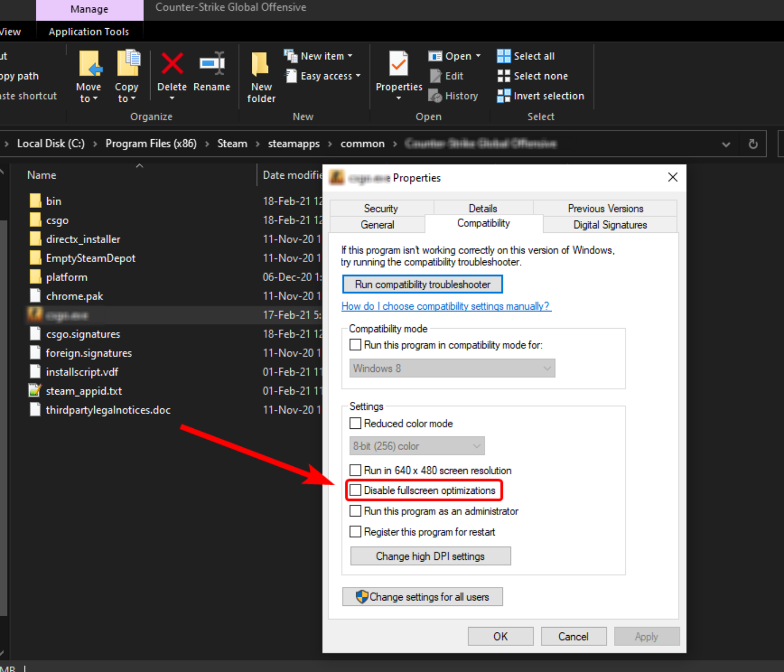
Task: Select the highlighted blurred exe file row
Action: pyautogui.click(x=173, y=315)
